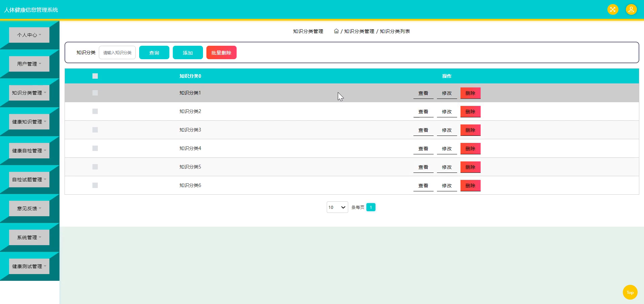Check the checkbox for 知识分类1
644x304 pixels.
[x=95, y=93]
